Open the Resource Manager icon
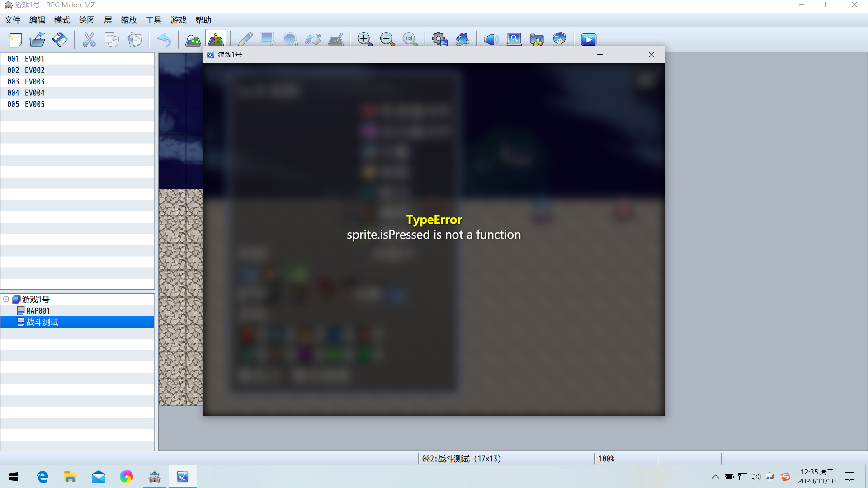868x488 pixels. pyautogui.click(x=537, y=40)
